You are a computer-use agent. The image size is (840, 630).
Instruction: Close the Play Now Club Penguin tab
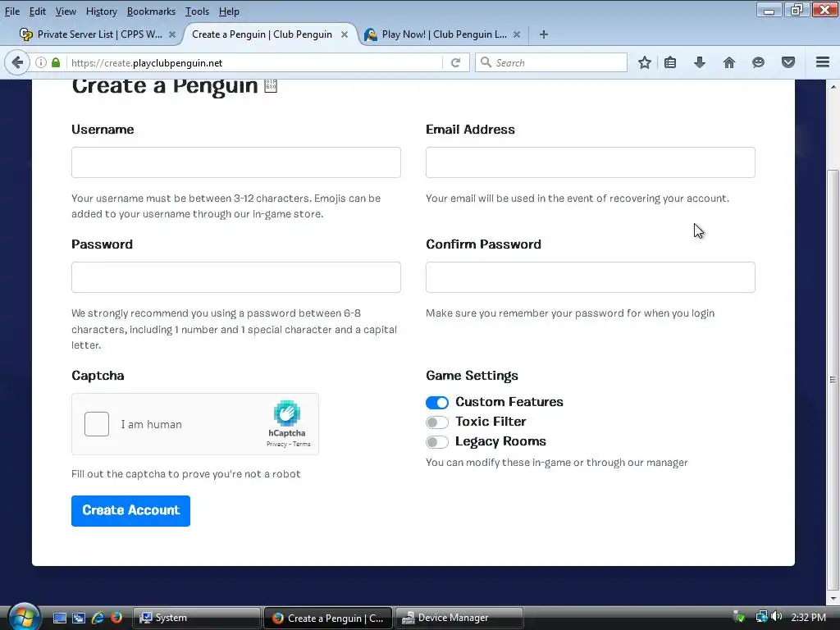(517, 34)
